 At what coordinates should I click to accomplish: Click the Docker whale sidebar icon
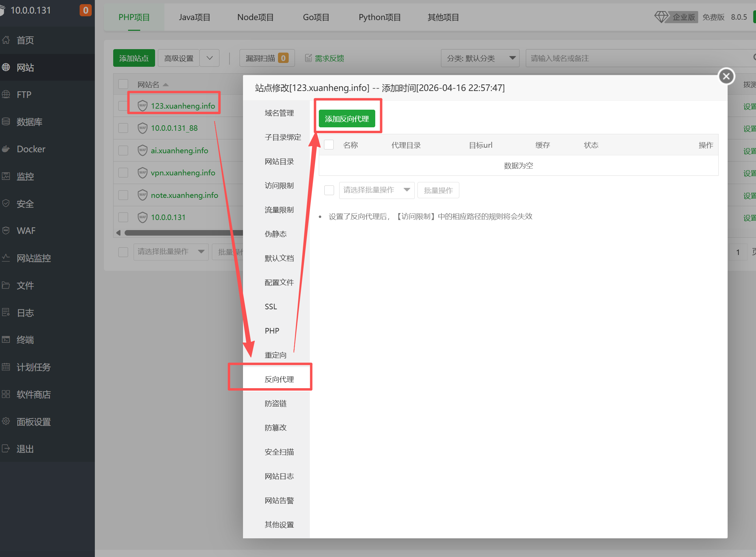click(6, 149)
